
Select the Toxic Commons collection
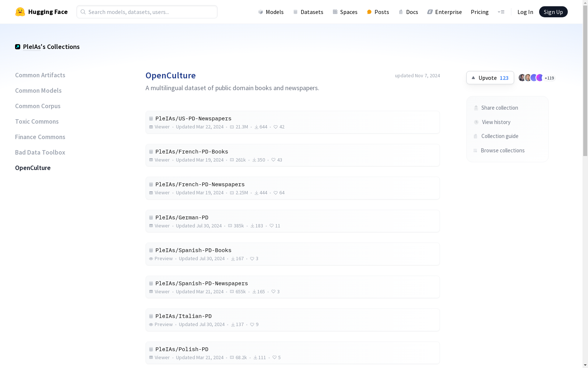point(37,121)
